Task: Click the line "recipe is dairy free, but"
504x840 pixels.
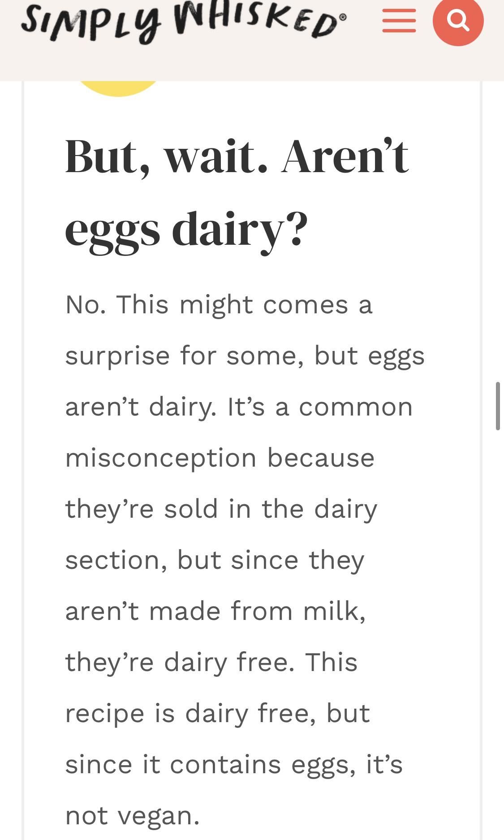Action: point(218,714)
